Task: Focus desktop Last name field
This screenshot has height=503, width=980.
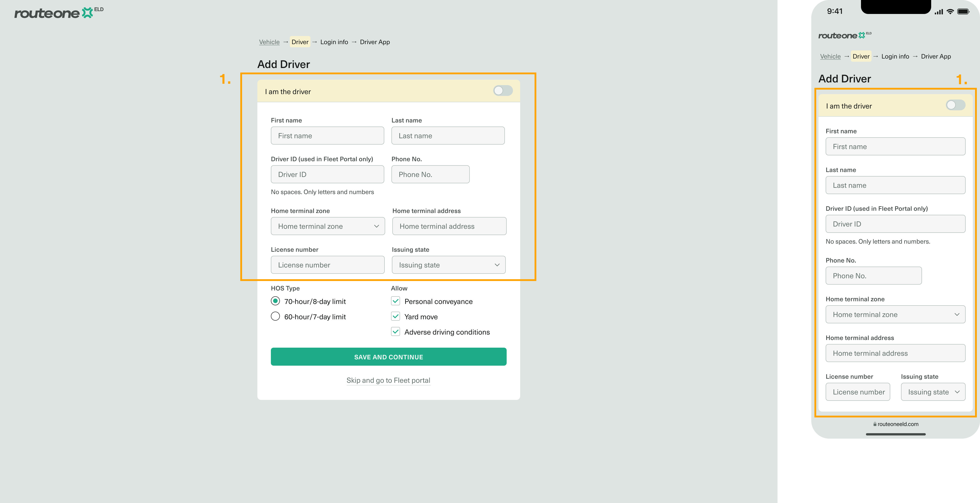Action: tap(448, 136)
